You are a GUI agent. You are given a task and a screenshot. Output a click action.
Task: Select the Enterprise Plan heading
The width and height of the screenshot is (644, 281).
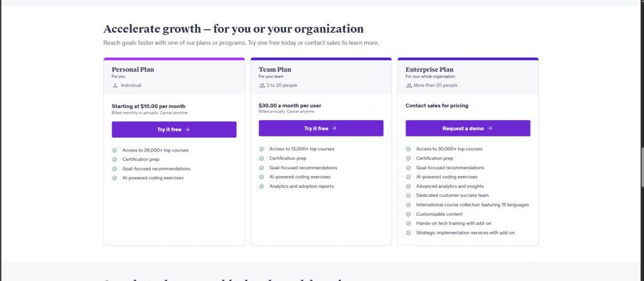[x=429, y=69]
